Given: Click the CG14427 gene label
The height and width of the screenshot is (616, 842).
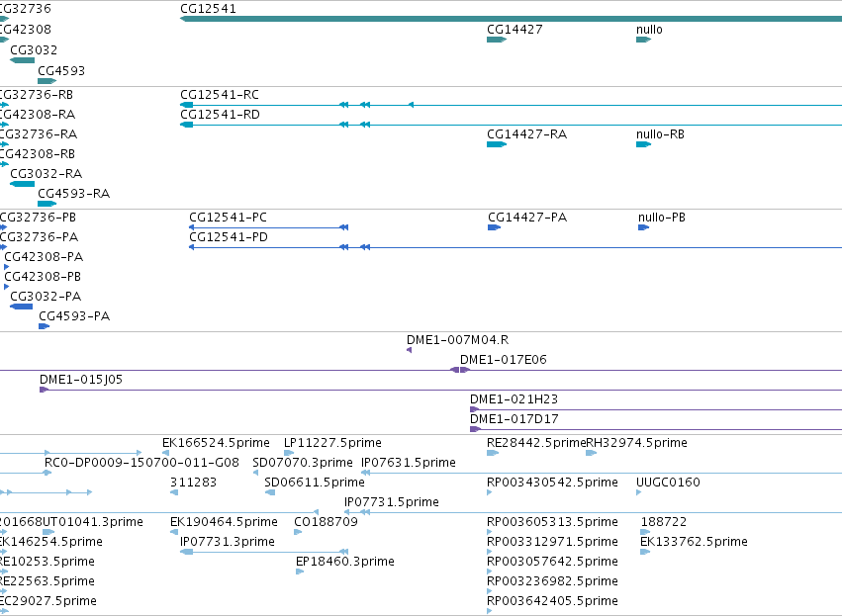Looking at the screenshot, I should click(x=515, y=30).
